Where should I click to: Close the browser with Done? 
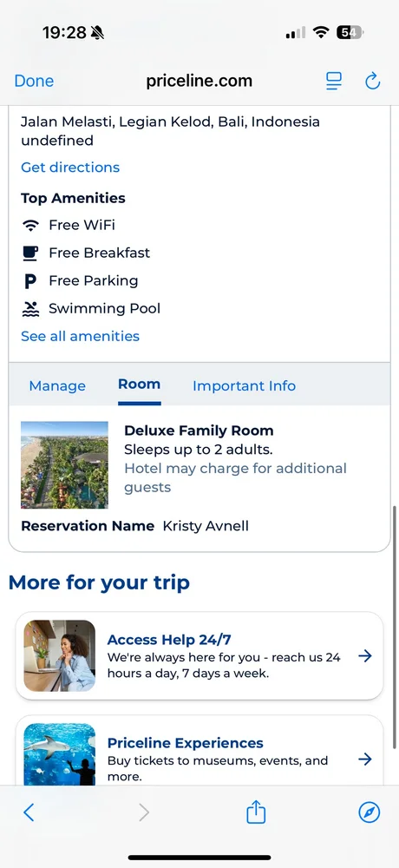34,81
